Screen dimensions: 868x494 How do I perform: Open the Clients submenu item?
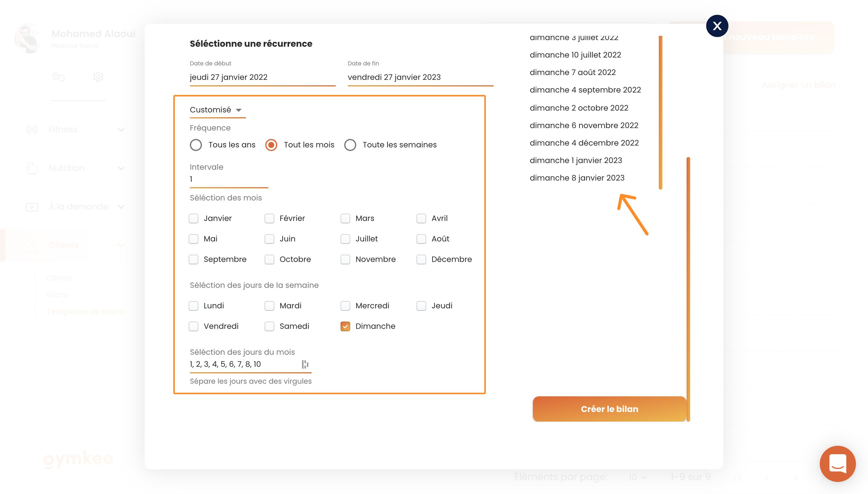coord(60,278)
